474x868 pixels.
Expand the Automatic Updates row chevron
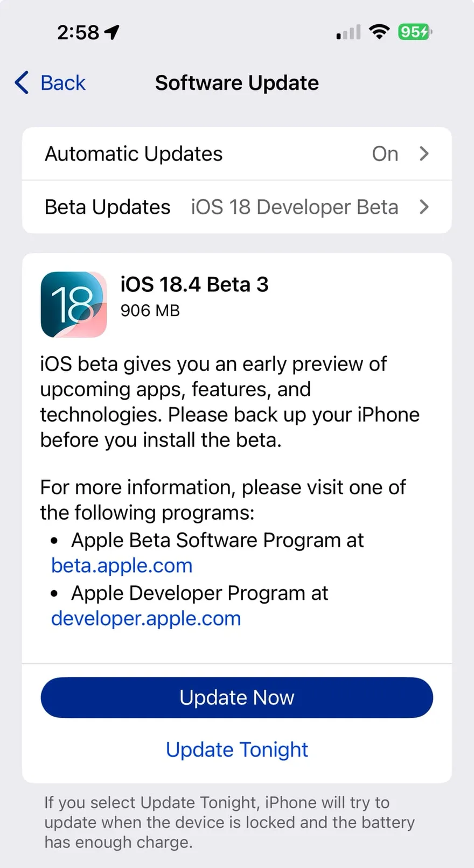424,153
